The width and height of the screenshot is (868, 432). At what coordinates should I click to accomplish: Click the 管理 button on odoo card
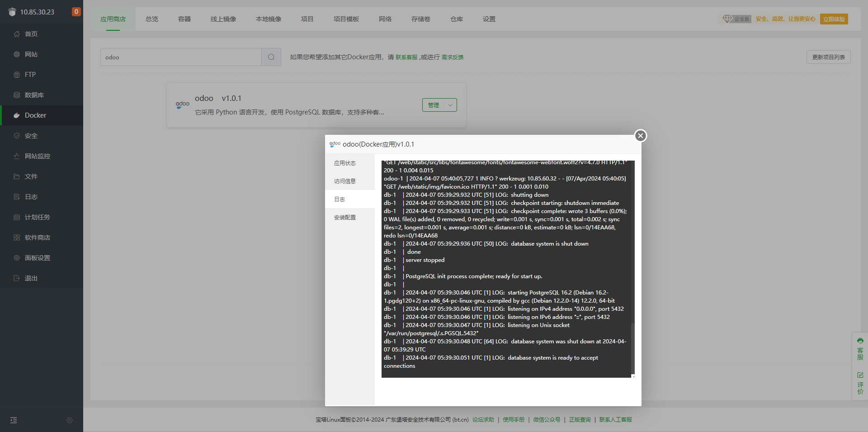(x=434, y=105)
